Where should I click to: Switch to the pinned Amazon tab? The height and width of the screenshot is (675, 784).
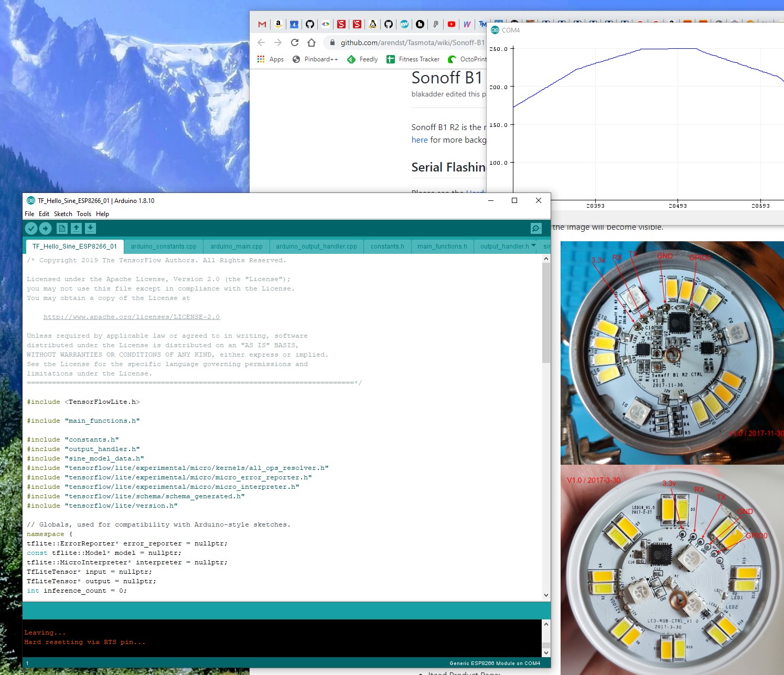click(x=278, y=24)
